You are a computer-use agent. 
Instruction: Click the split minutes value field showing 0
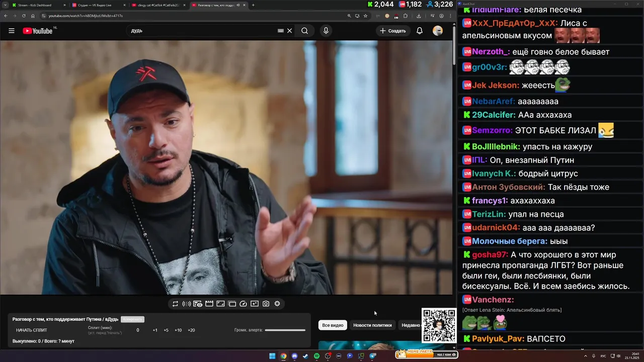pyautogui.click(x=138, y=330)
